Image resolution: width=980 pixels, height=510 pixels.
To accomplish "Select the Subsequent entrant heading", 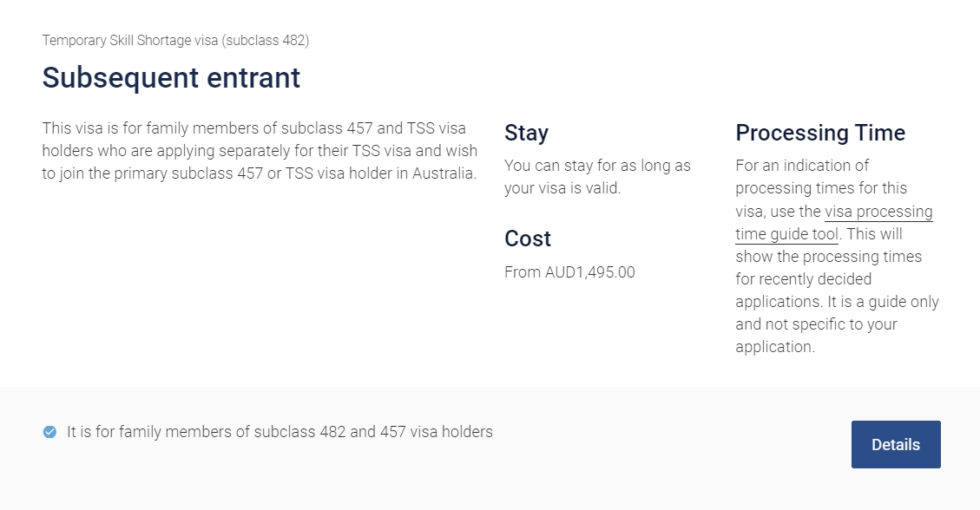I will pyautogui.click(x=170, y=78).
